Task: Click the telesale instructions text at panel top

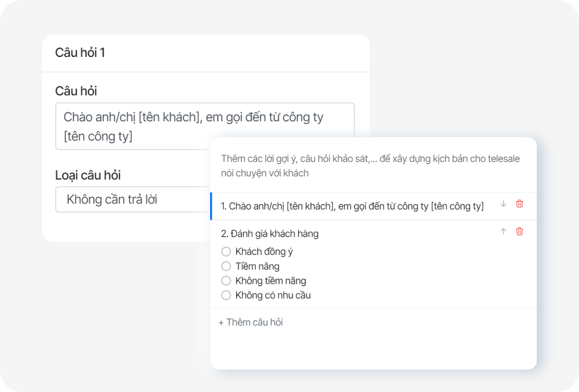Action: [x=371, y=166]
